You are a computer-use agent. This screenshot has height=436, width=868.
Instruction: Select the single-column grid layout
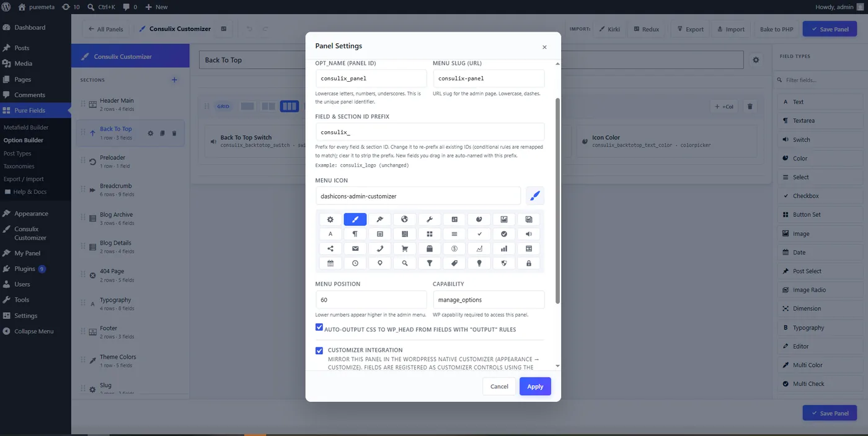pyautogui.click(x=247, y=107)
